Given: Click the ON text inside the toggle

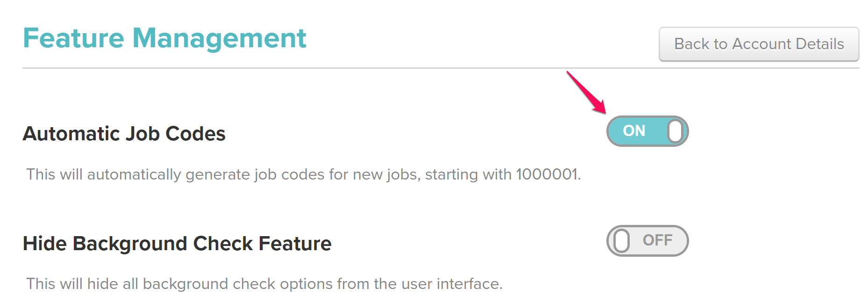Looking at the screenshot, I should [x=634, y=131].
